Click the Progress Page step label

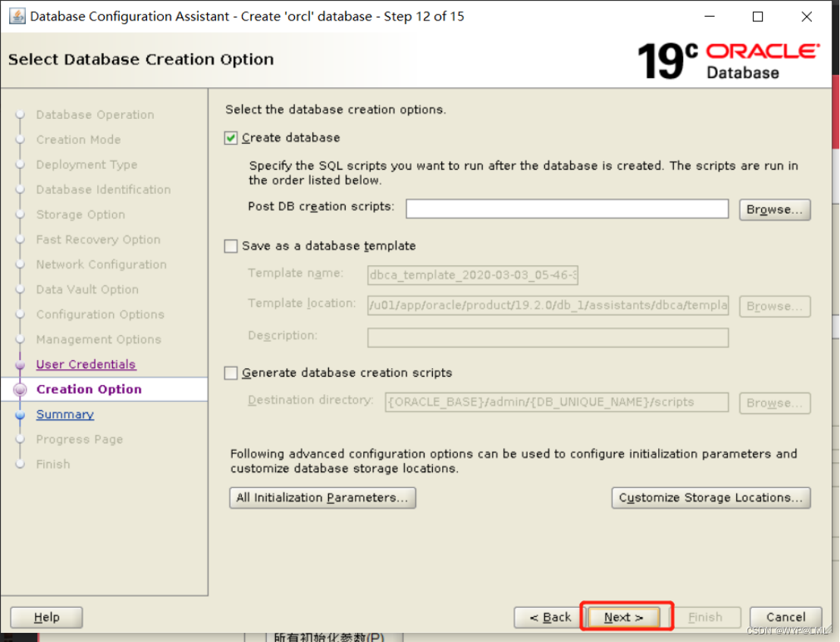click(x=80, y=440)
